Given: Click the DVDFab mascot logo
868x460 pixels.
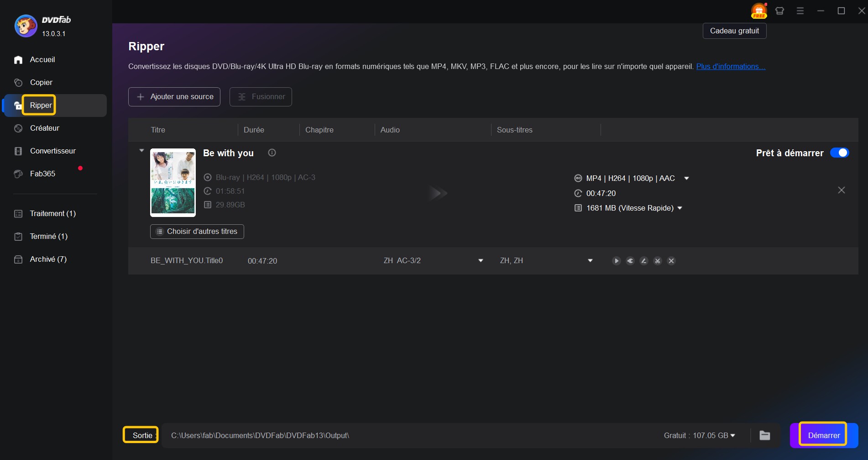Looking at the screenshot, I should coord(26,26).
